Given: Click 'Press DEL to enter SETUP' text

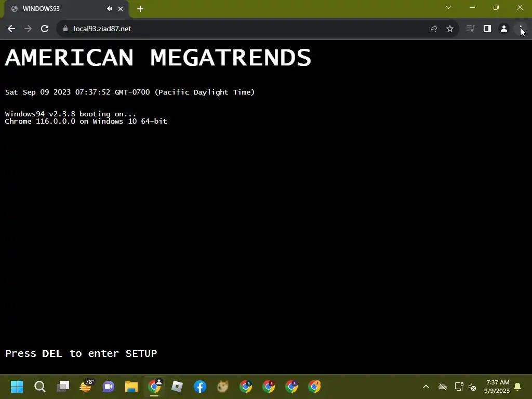Looking at the screenshot, I should [81, 353].
